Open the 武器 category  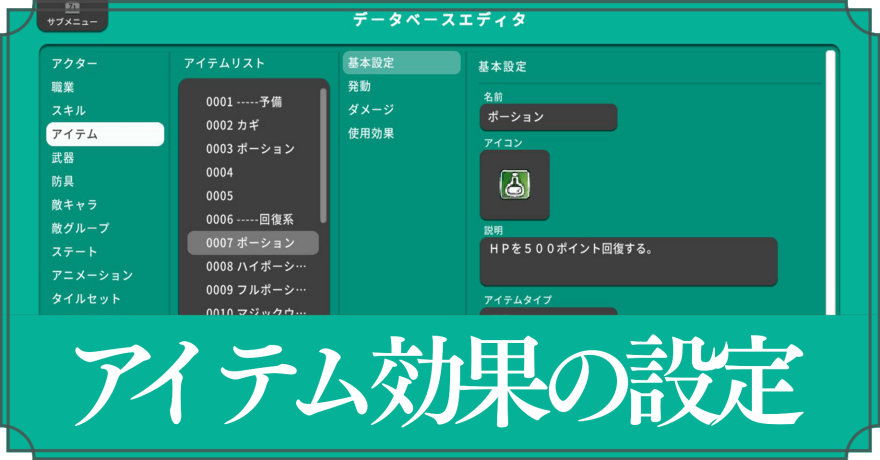pos(63,158)
